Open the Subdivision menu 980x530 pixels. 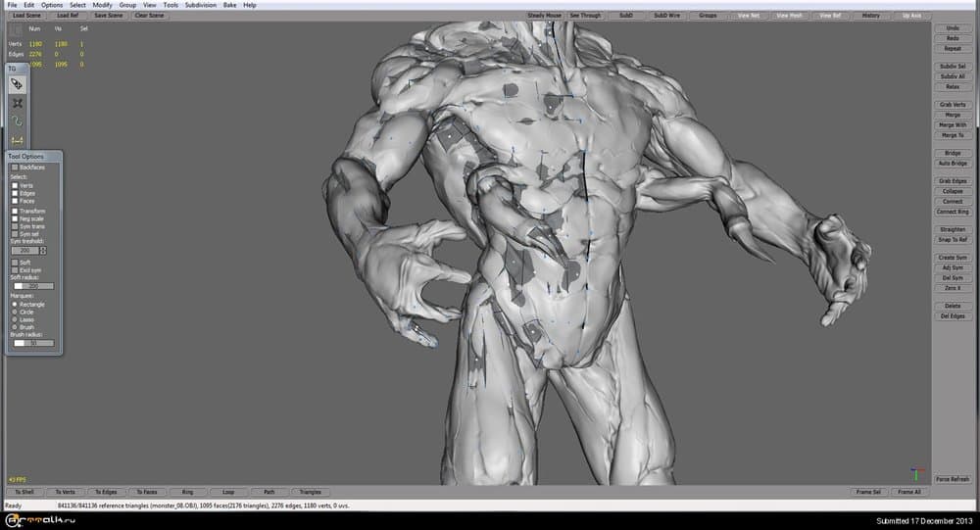point(201,5)
